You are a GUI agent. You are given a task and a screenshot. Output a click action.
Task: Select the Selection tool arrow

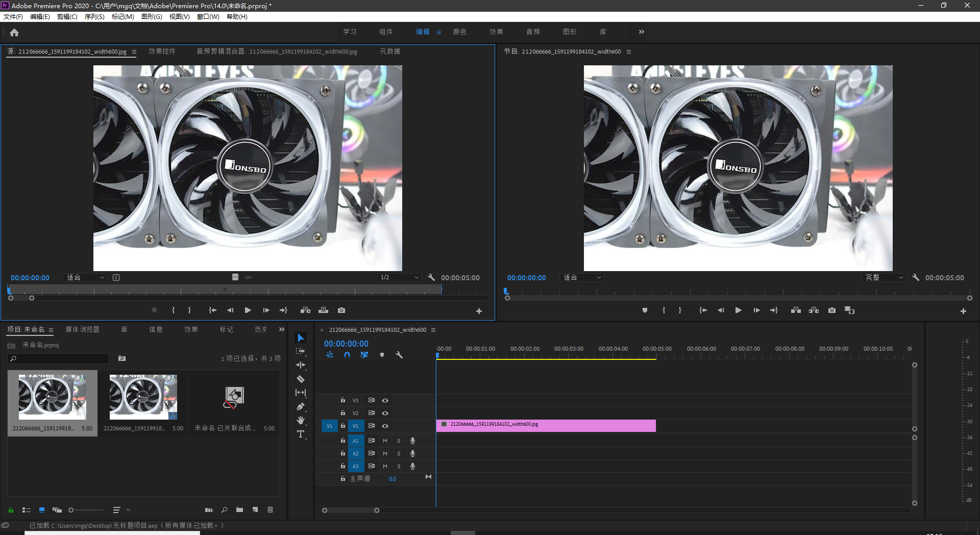(301, 338)
